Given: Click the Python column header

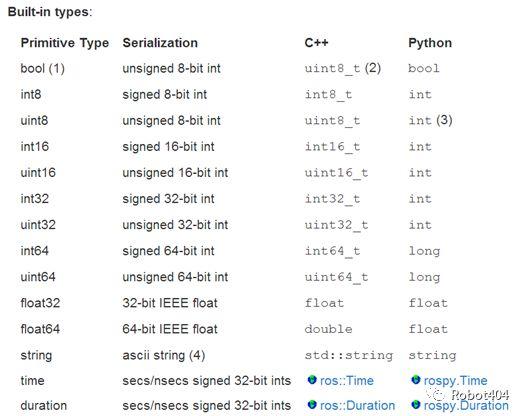Looking at the screenshot, I should click(430, 43).
